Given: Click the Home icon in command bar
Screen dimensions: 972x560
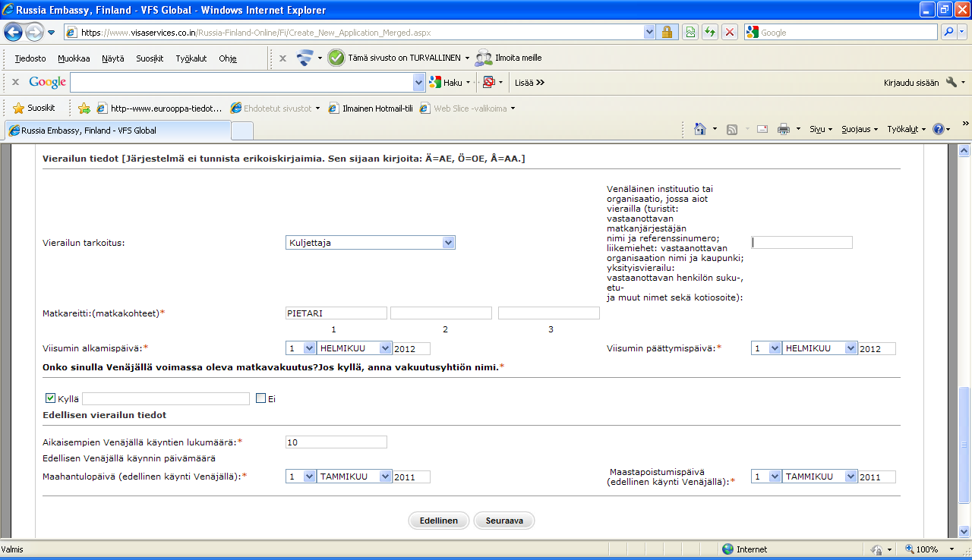Looking at the screenshot, I should tap(701, 129).
